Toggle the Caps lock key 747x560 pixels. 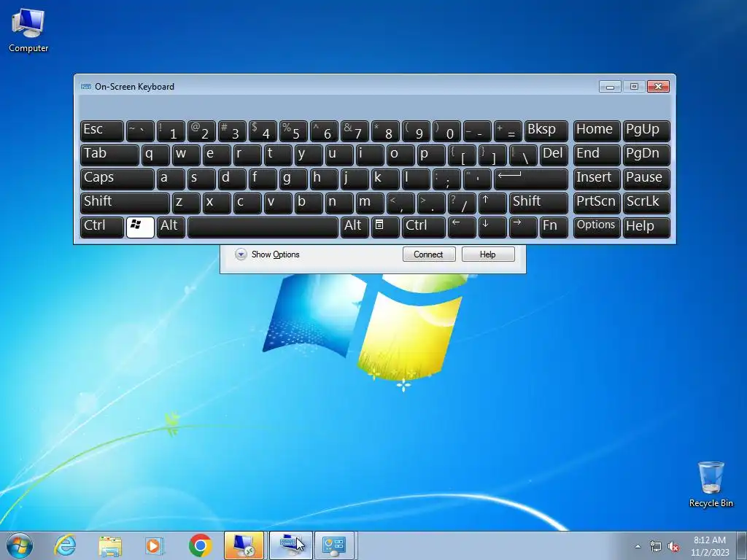tap(117, 179)
